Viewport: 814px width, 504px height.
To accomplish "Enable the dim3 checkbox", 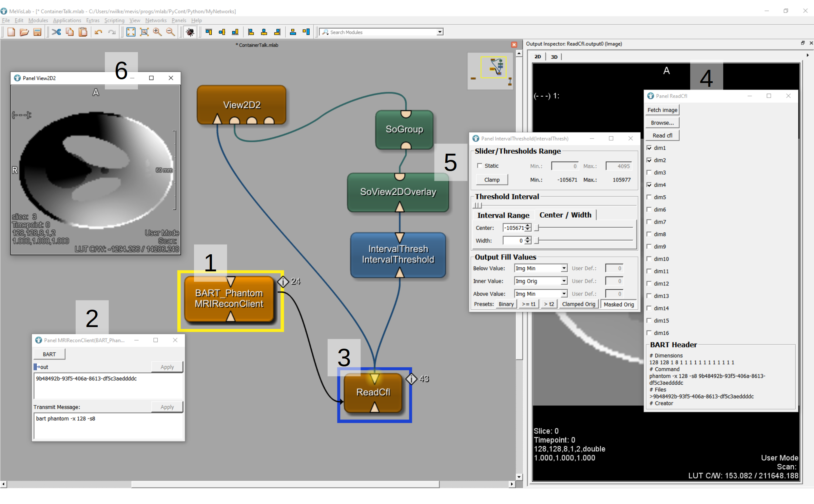I will (x=649, y=172).
